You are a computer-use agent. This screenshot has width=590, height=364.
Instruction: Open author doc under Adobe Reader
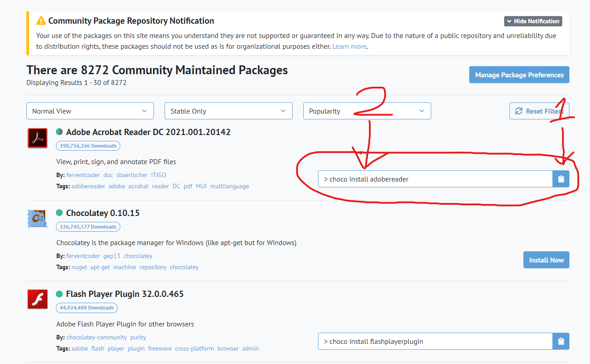[108, 175]
